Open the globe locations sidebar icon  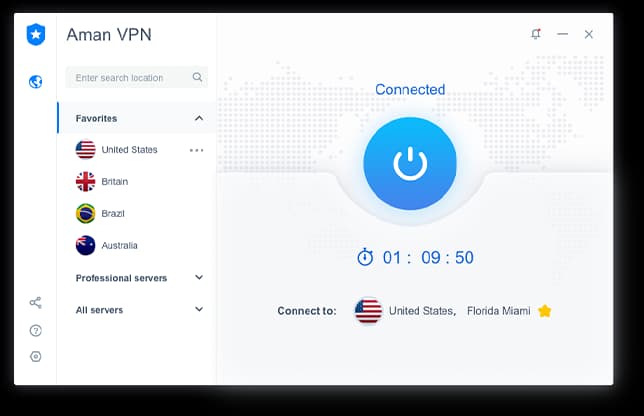coord(36,82)
